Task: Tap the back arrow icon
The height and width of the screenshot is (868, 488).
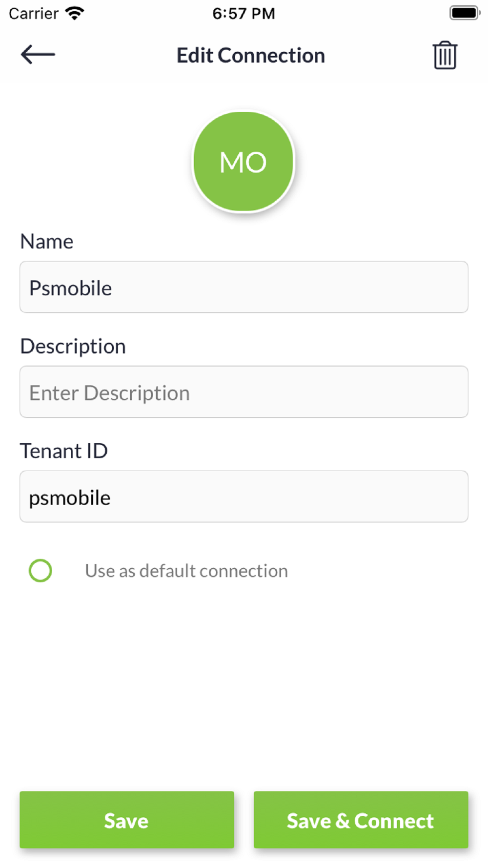Action: (x=38, y=54)
